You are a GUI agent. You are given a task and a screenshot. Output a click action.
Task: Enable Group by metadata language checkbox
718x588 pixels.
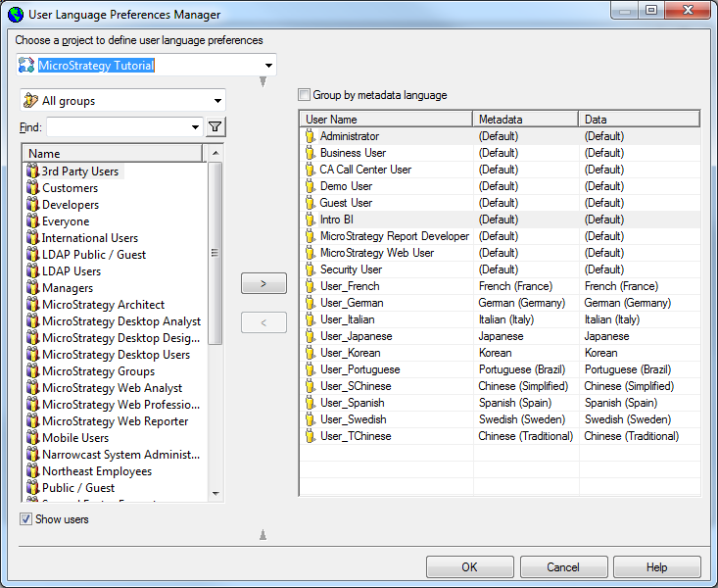305,95
